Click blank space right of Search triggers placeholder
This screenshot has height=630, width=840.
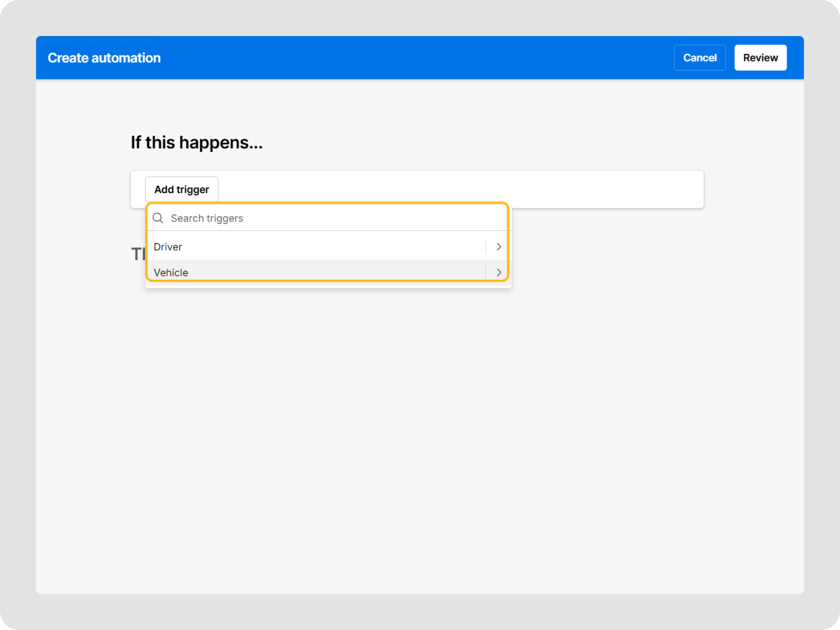tap(369, 218)
